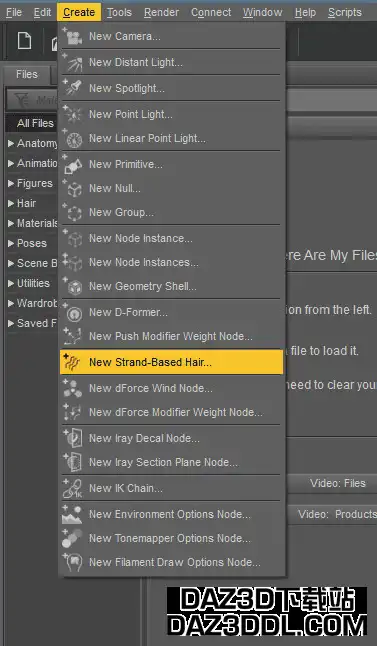Expand the Figures category
The width and height of the screenshot is (377, 646).
(11, 183)
